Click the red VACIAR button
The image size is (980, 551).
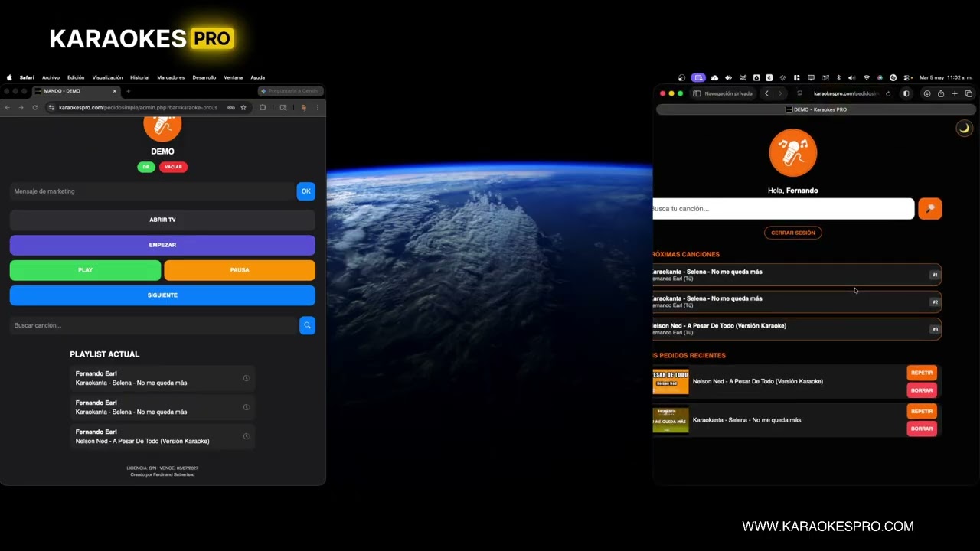[173, 167]
